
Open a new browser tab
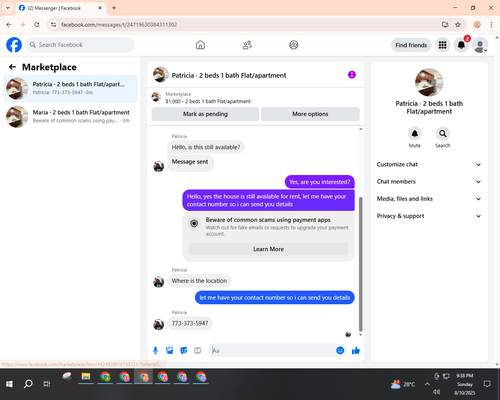(114, 8)
